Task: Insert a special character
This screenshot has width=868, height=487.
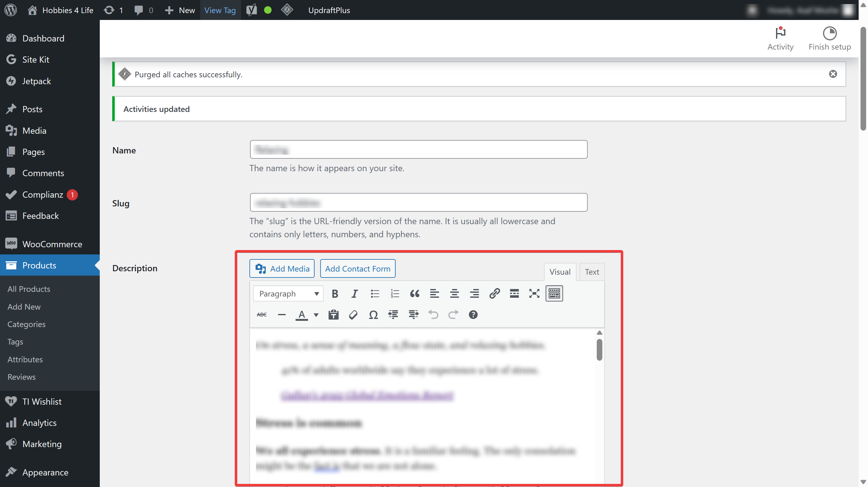Action: tap(373, 315)
